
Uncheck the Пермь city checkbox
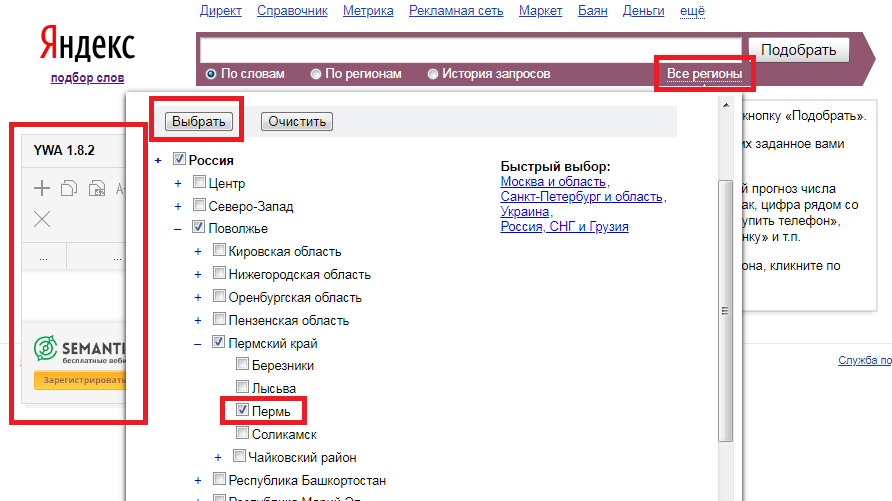coord(242,410)
